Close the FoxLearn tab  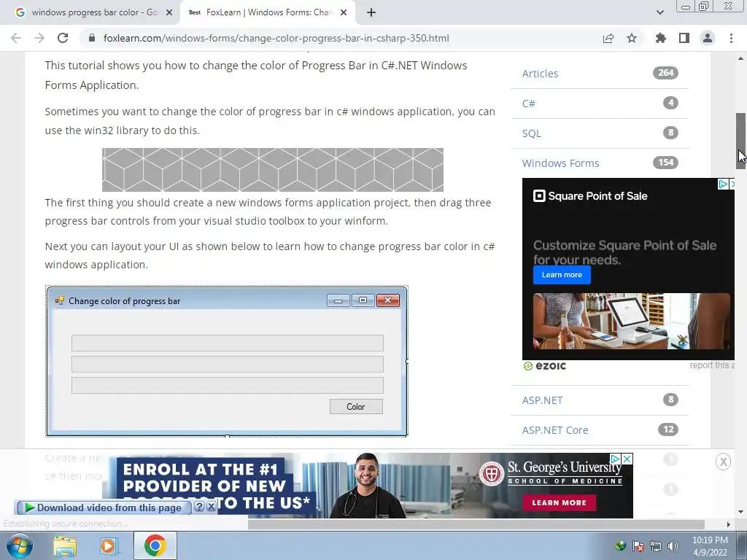click(x=344, y=13)
